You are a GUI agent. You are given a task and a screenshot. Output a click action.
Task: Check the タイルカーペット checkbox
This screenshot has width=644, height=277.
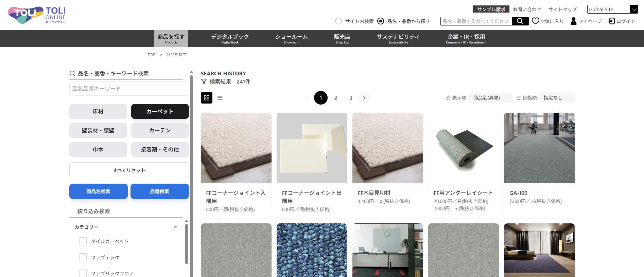click(83, 241)
